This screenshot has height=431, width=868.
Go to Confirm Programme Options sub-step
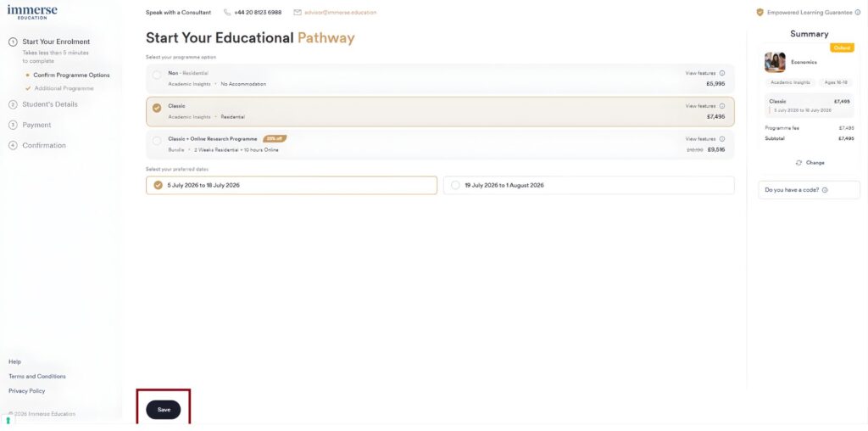point(71,75)
